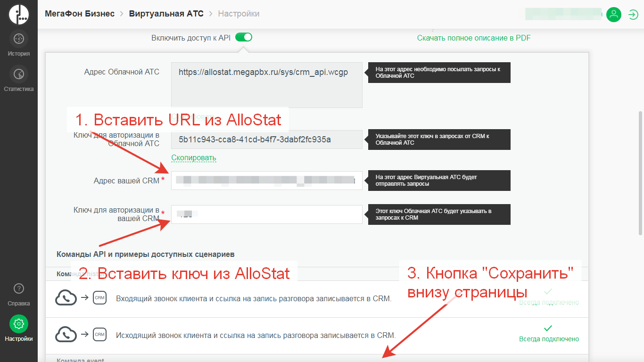Image resolution: width=644 pixels, height=362 pixels.
Task: Click the Облачная АТС authorization key field
Action: pos(267,140)
